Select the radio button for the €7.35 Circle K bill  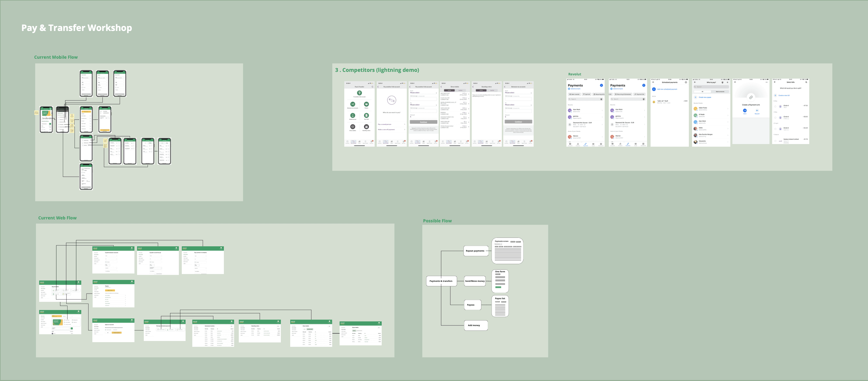point(775,106)
